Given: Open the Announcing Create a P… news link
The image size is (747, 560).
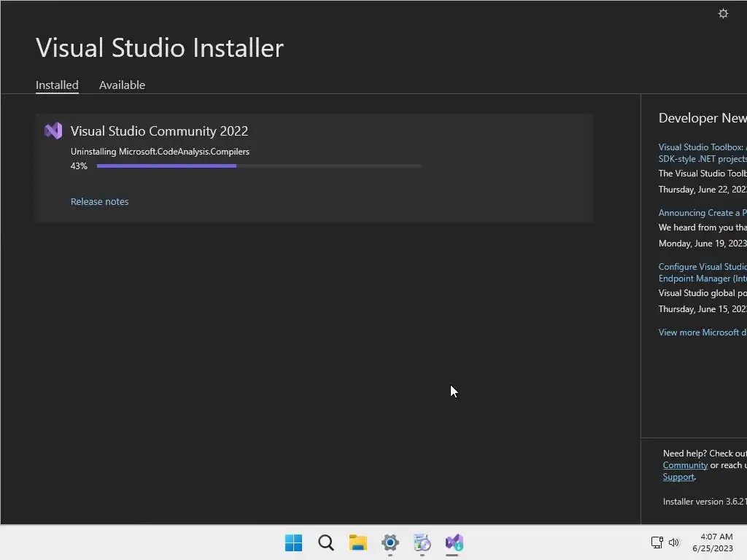Looking at the screenshot, I should click(703, 213).
